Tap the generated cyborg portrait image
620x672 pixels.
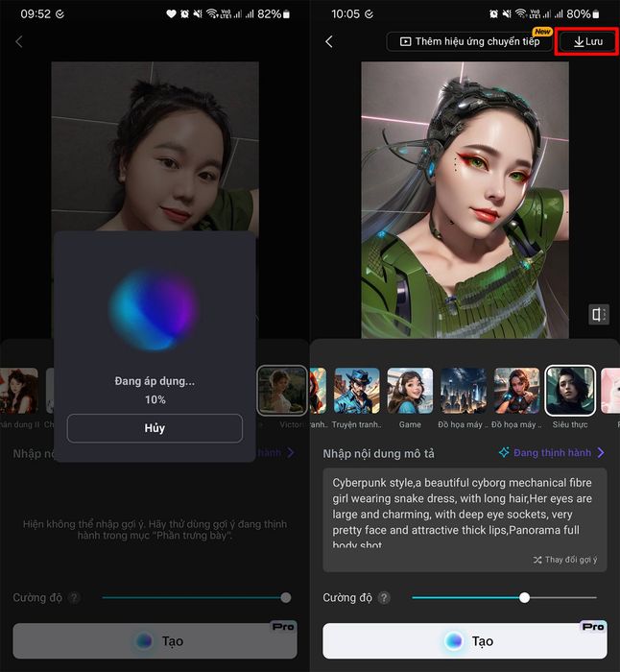tap(465, 200)
